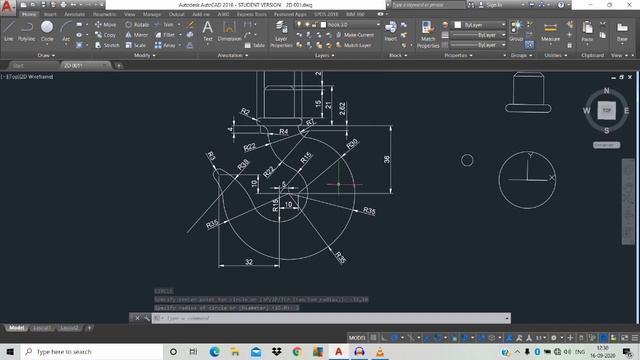Toggle grid display in status bar

pos(373,338)
